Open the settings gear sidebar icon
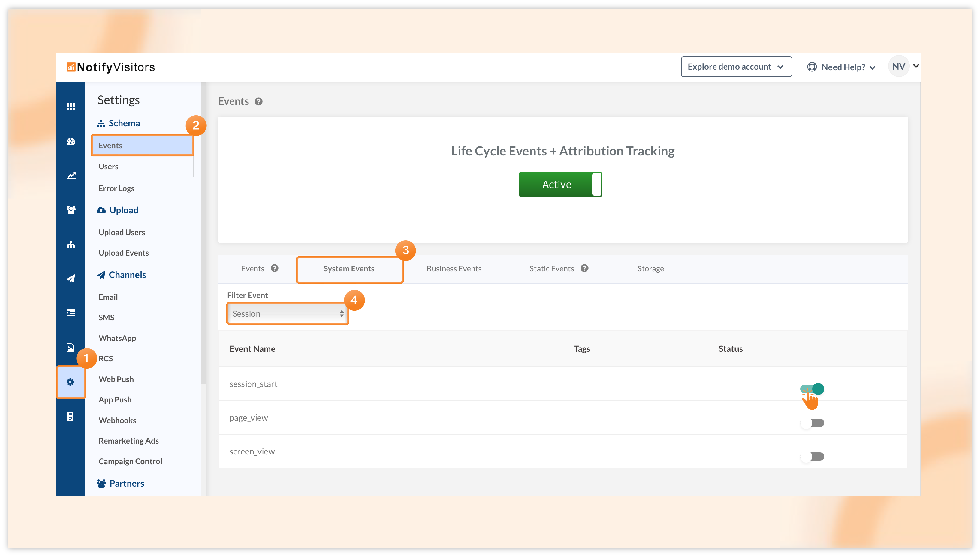The image size is (980, 557). tap(70, 382)
